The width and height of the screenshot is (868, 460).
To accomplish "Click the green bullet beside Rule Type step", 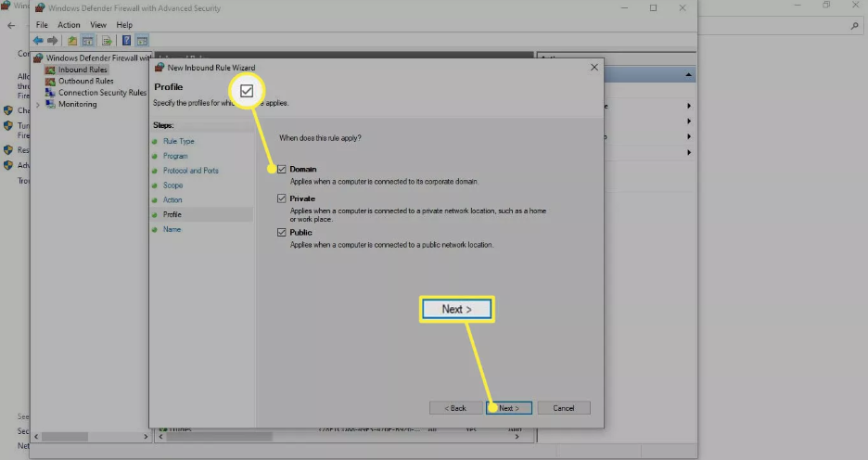I will (x=155, y=142).
